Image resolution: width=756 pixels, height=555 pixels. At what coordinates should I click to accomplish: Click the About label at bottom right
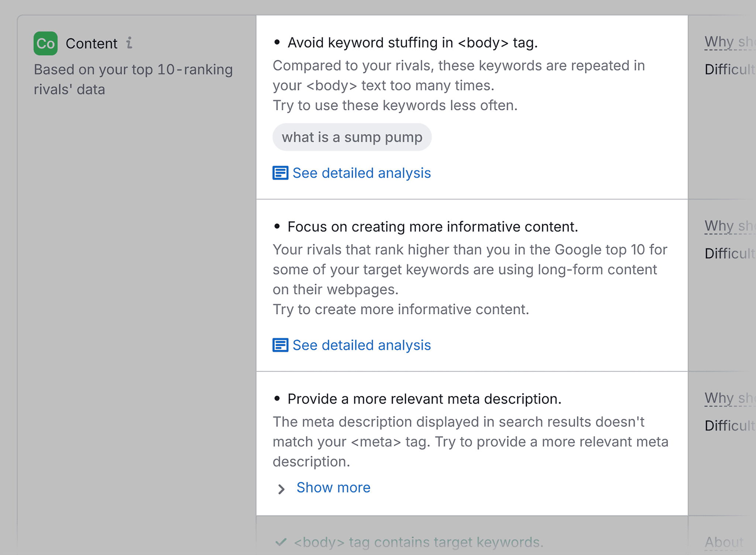click(x=724, y=542)
